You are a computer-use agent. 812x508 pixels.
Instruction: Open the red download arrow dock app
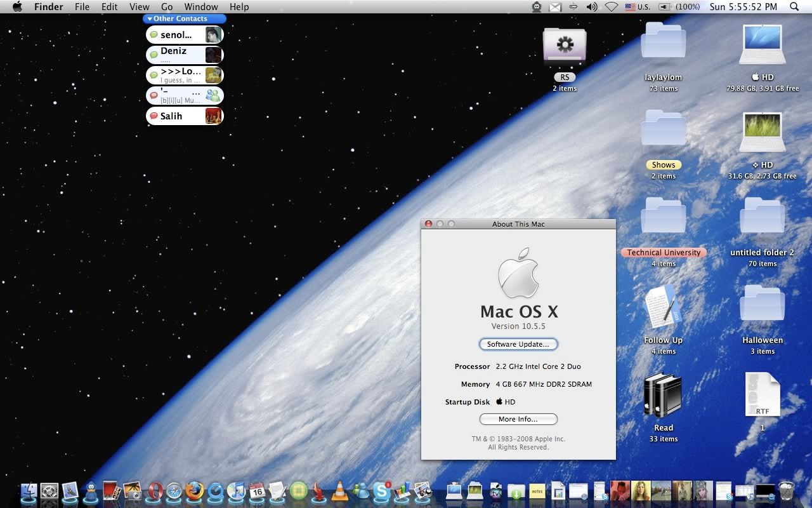[319, 491]
